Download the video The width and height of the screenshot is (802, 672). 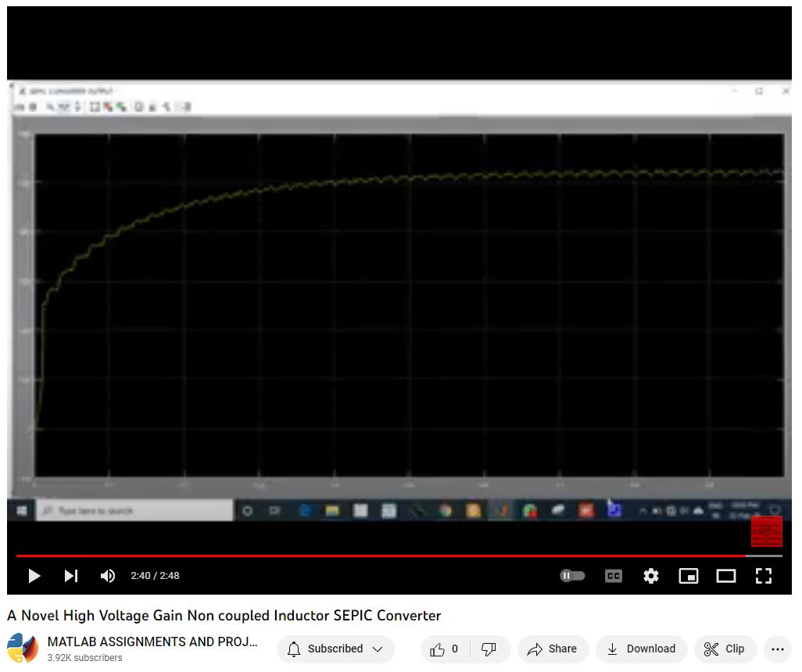point(642,649)
